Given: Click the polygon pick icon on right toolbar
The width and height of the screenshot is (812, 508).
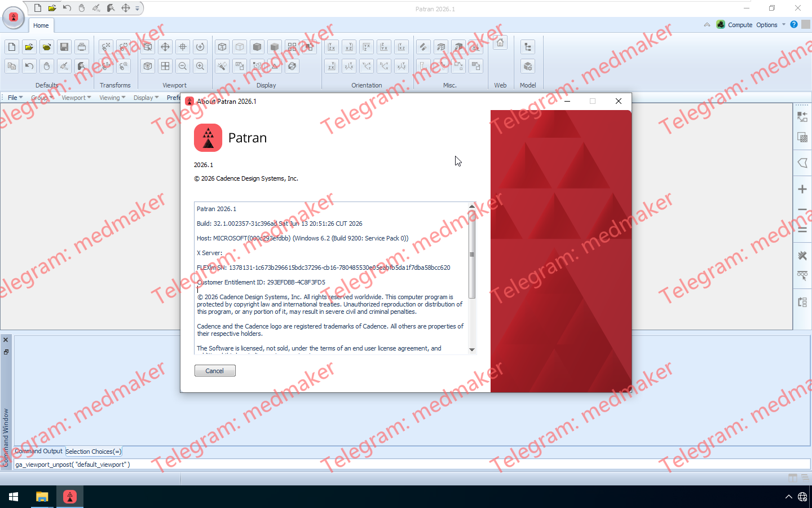Looking at the screenshot, I should [802, 163].
